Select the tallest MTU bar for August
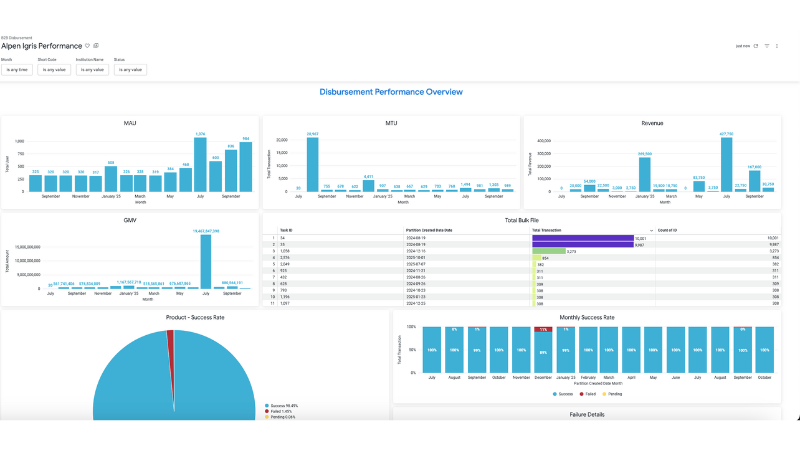This screenshot has height=450, width=800. (x=312, y=165)
